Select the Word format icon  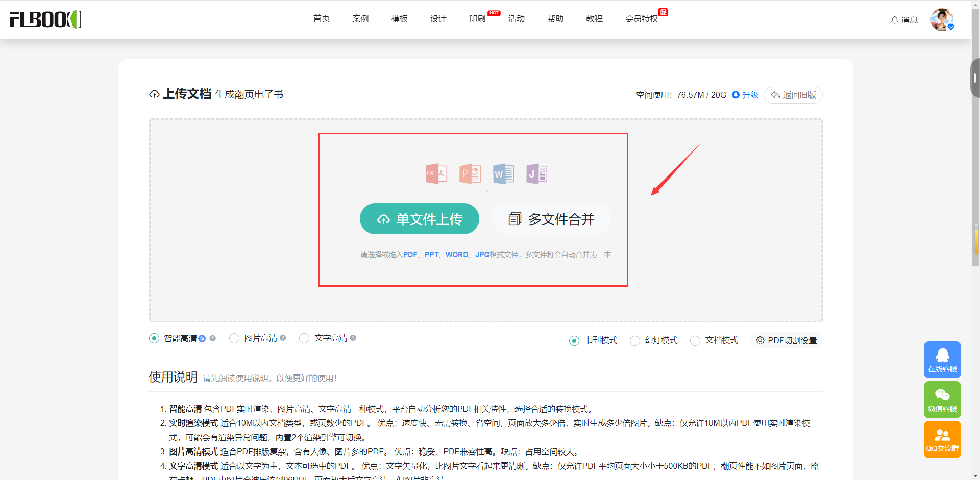click(503, 173)
